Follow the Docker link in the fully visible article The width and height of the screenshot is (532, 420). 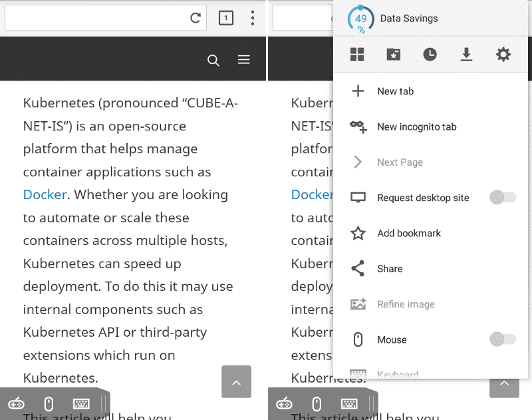point(45,195)
